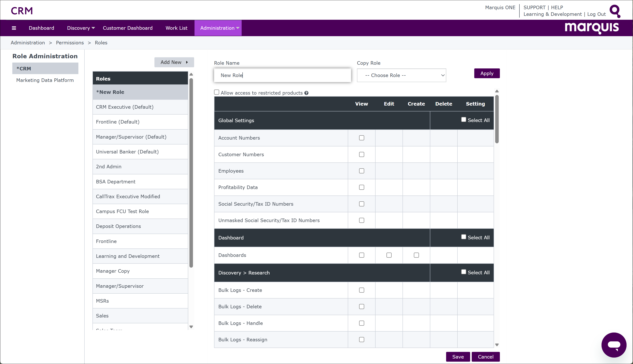Check Bulk Logs - Handle View box

[x=361, y=323]
